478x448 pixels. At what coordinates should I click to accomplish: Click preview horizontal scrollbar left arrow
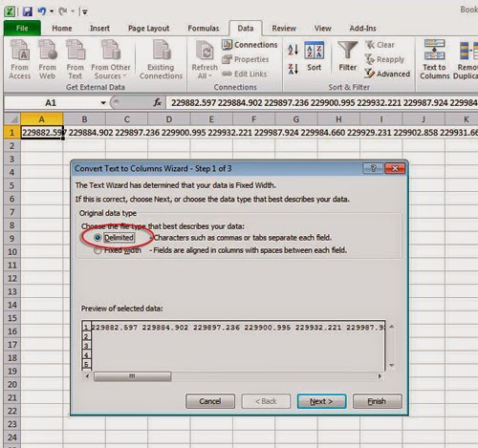pos(87,376)
